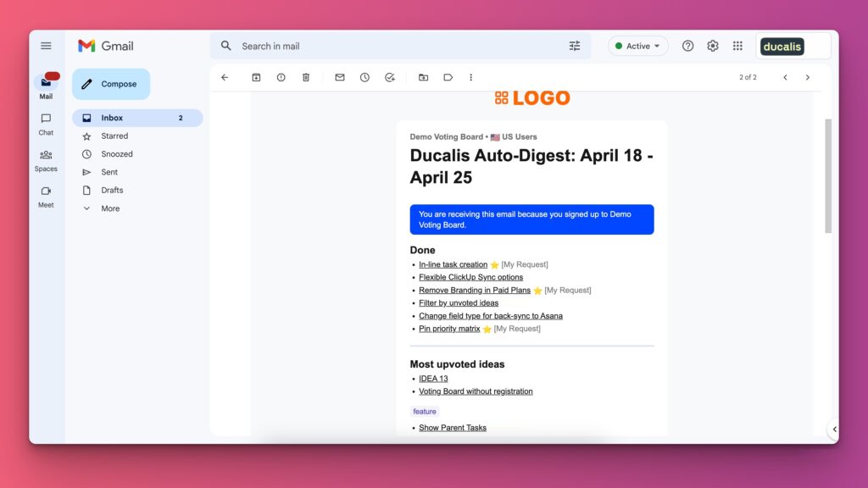This screenshot has height=488, width=868.
Task: Open the In-line task creation link
Action: (453, 264)
